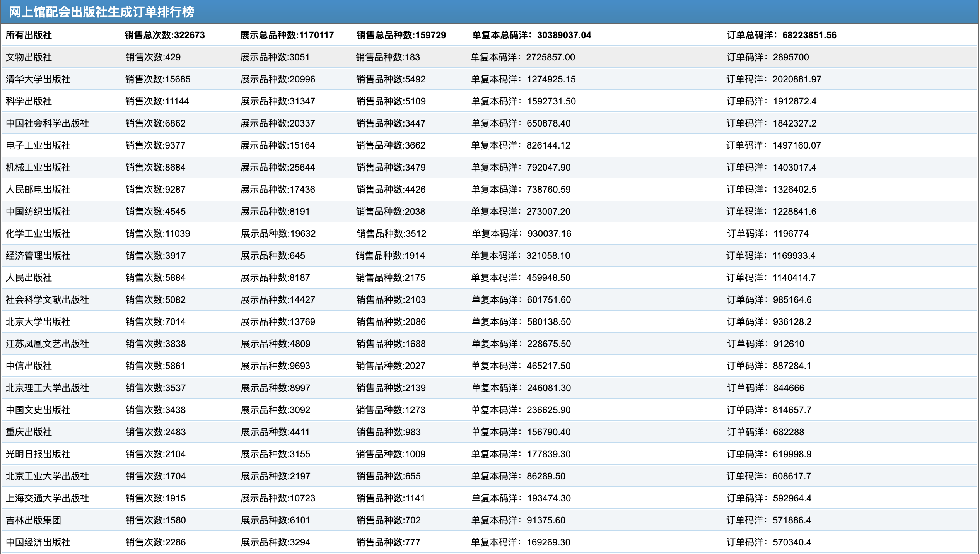Click the 销售总次数:322673 summary cell
Viewport: 980px width, 554px height.
(x=165, y=35)
